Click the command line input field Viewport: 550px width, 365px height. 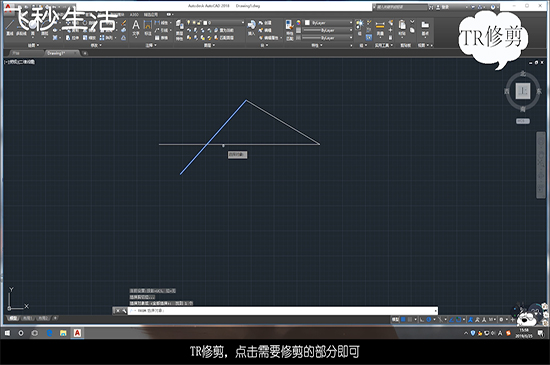[282, 311]
